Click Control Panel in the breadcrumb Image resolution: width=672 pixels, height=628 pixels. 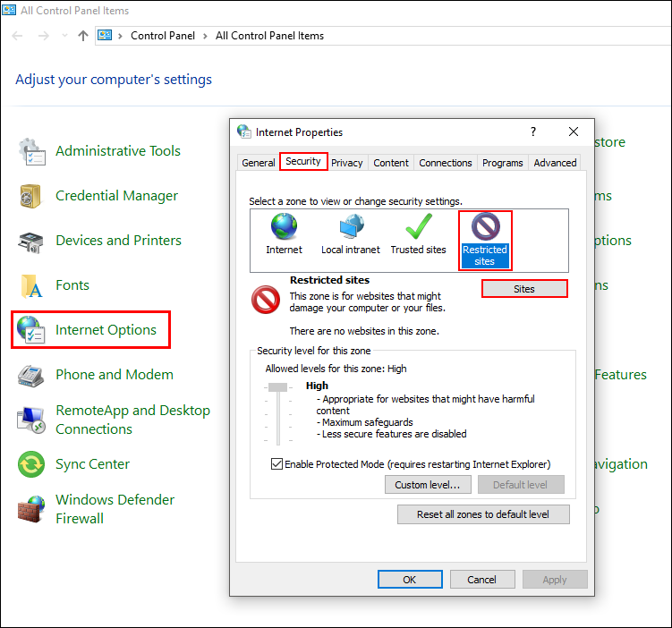pos(163,36)
